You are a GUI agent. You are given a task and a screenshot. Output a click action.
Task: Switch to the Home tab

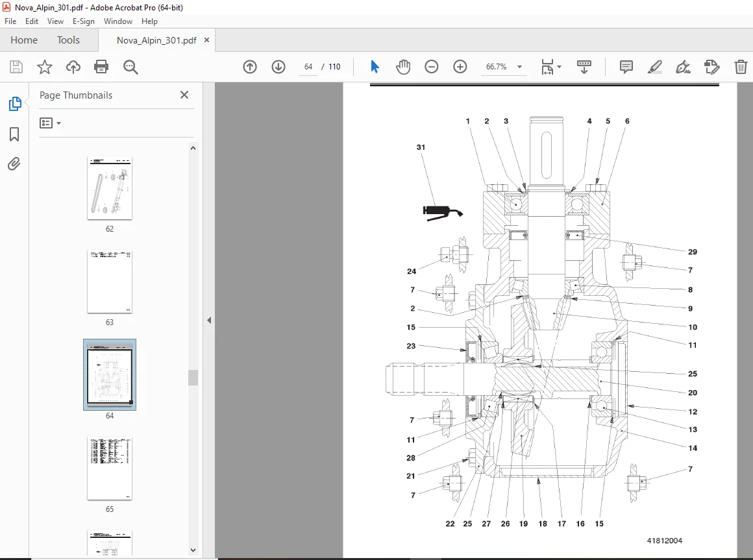coord(24,40)
